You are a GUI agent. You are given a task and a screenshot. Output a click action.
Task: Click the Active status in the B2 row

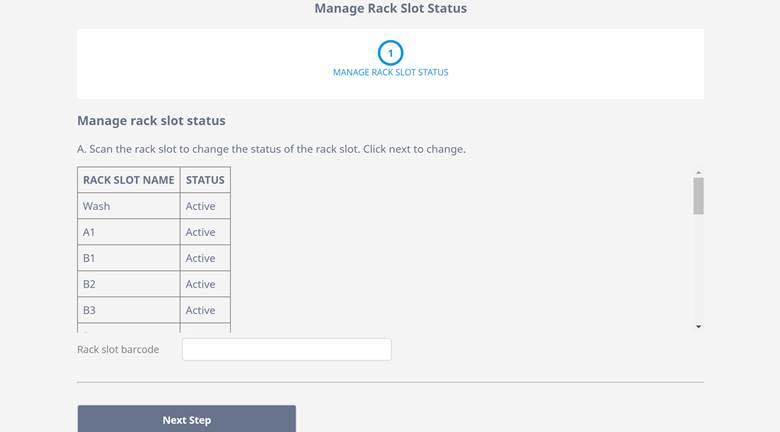(201, 284)
